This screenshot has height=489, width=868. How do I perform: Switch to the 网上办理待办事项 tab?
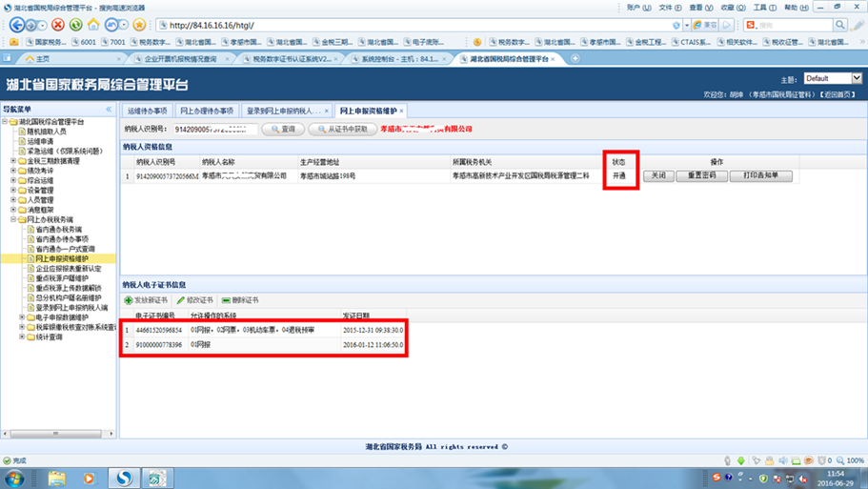click(x=207, y=111)
